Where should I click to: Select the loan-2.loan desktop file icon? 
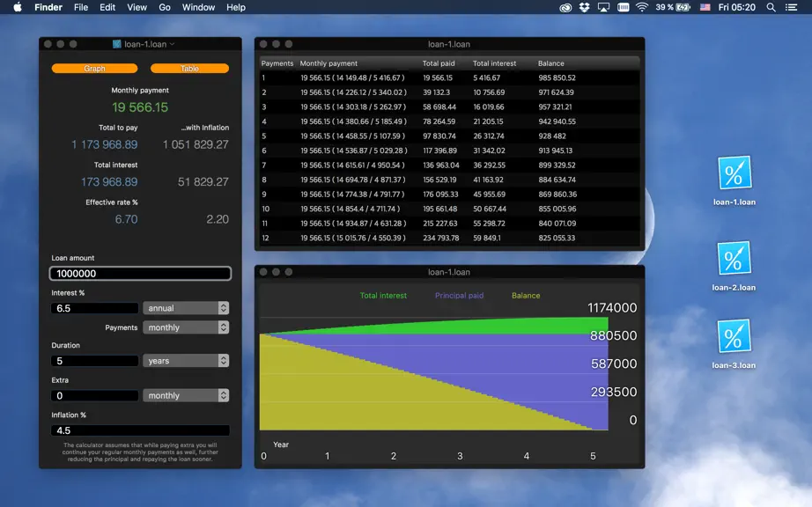coord(734,258)
